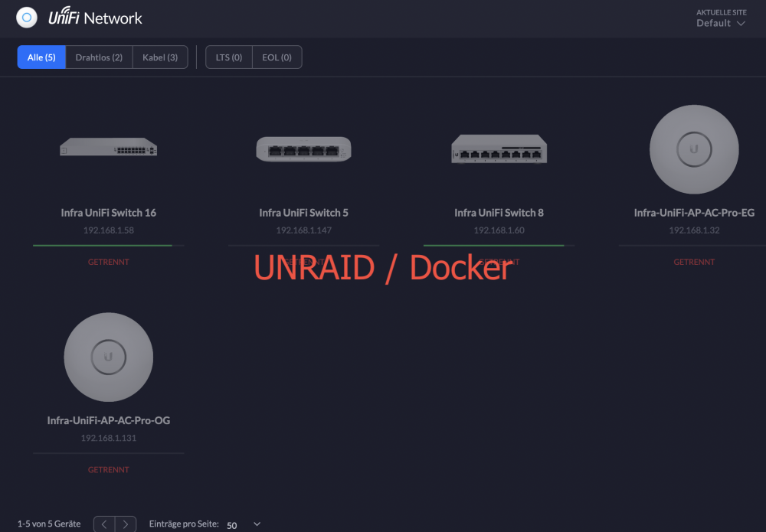Filter by the EOL (0) tab
The width and height of the screenshot is (766, 532).
(x=277, y=57)
